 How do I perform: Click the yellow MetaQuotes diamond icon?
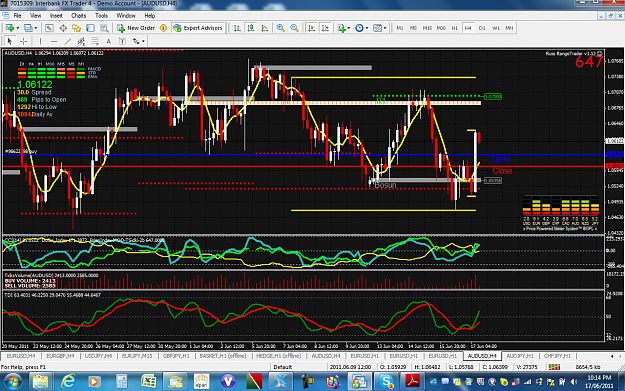163,28
